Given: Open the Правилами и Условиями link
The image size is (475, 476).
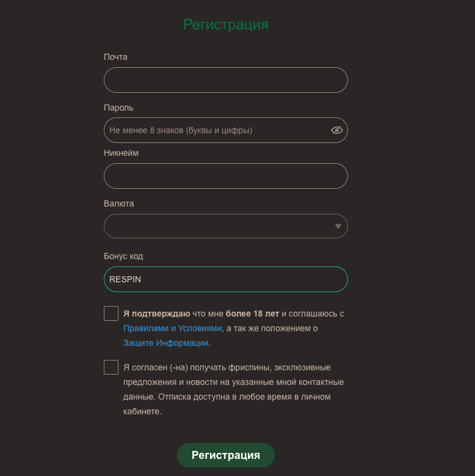Looking at the screenshot, I should [x=172, y=328].
